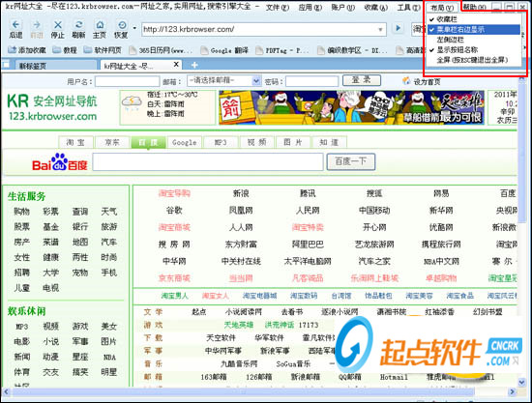The image size is (532, 403).
Task: Click the horizontal scrollbar left arrow
Action: pos(6,392)
